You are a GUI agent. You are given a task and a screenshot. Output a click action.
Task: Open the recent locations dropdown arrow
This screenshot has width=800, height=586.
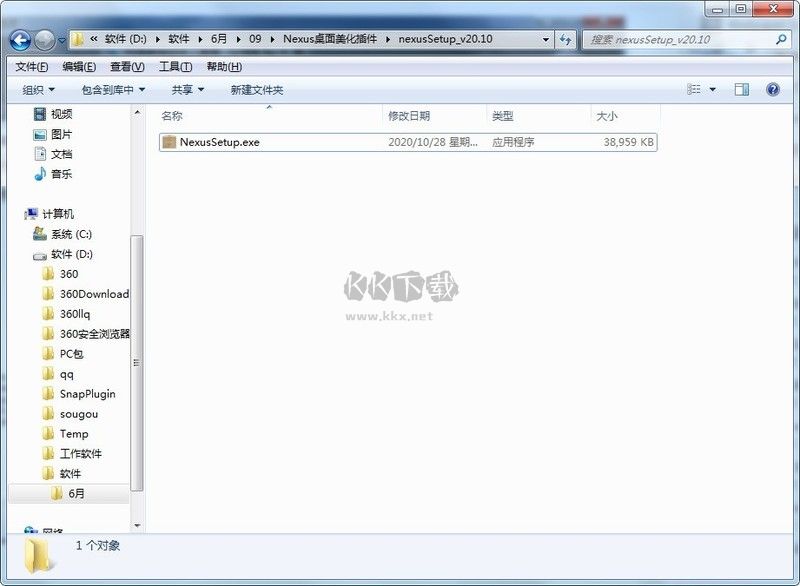point(62,40)
